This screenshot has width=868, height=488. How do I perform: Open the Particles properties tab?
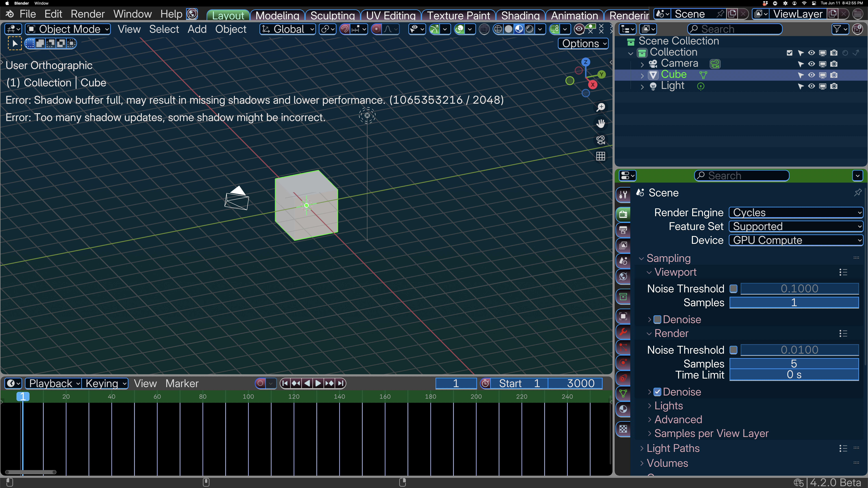coord(623,347)
